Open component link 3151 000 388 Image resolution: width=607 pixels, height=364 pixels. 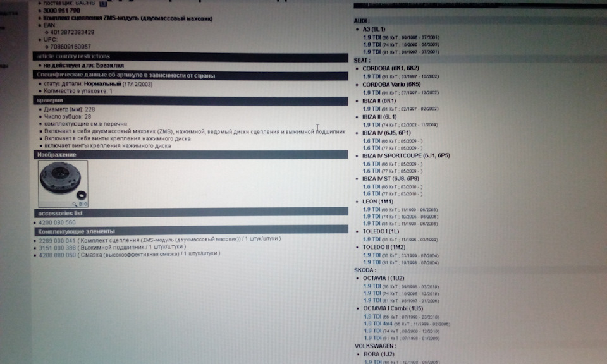[x=58, y=248]
